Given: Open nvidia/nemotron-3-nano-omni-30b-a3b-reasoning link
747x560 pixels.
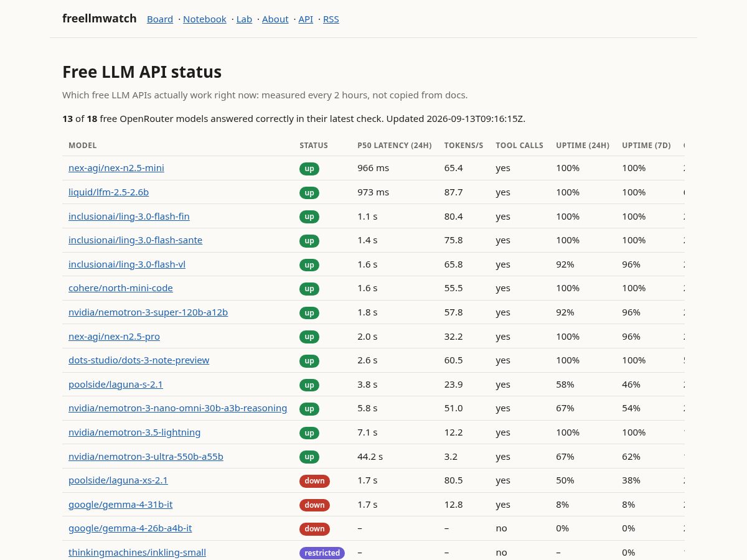Looking at the screenshot, I should pos(177,408).
